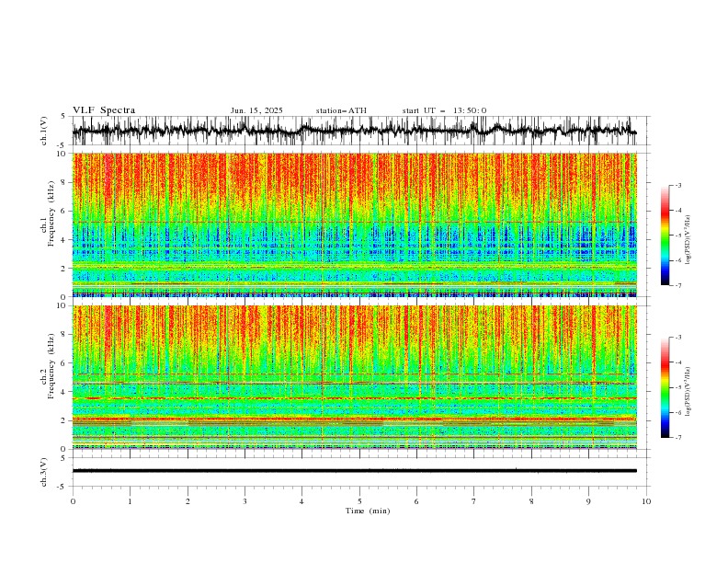Click the "Time (min)" axis label
The width and height of the screenshot is (728, 563).
(368, 511)
